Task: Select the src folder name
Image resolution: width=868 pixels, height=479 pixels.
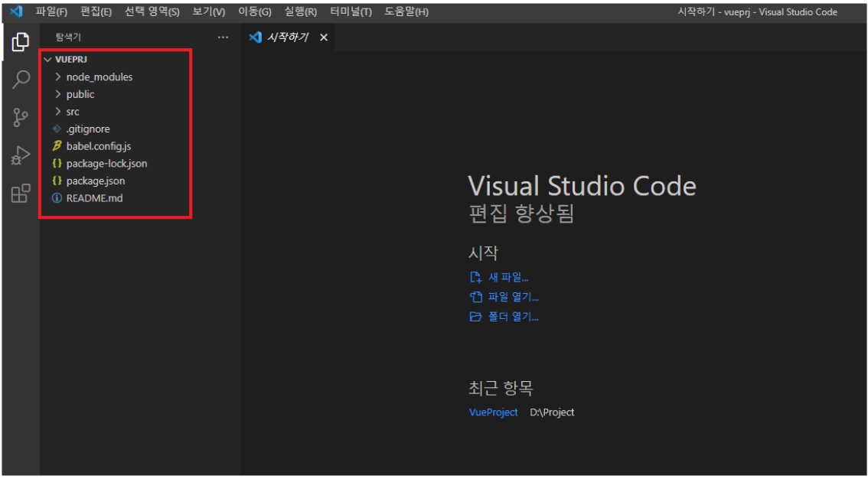Action: 73,111
